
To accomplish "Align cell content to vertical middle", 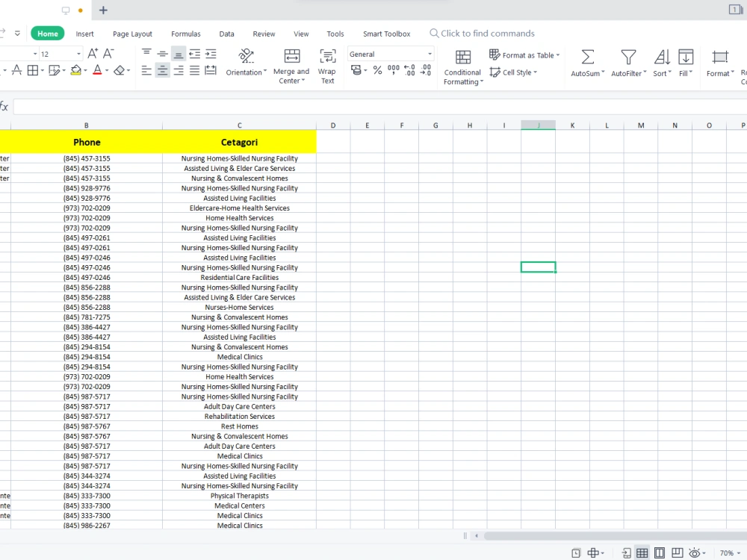I will coord(162,53).
